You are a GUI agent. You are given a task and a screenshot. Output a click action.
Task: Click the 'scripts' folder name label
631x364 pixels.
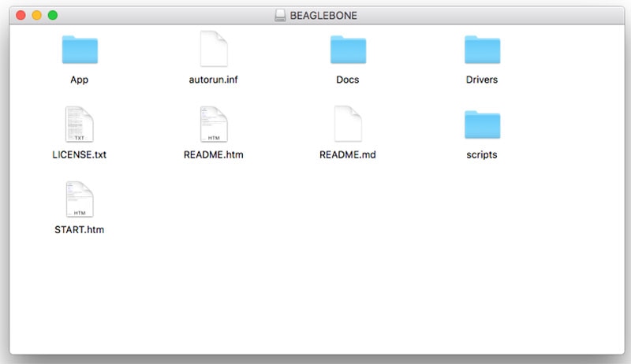click(482, 154)
